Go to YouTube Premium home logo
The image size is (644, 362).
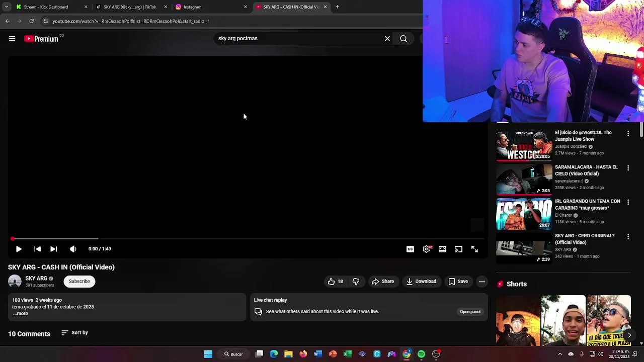41,39
